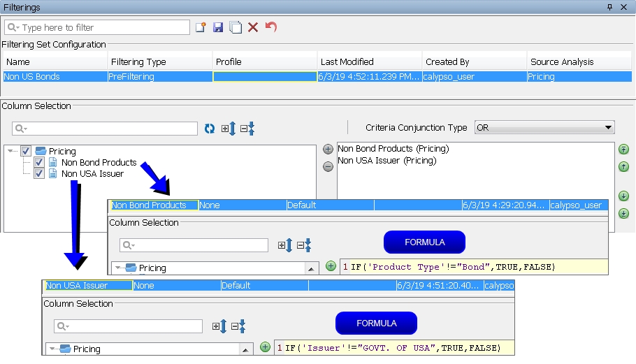Image resolution: width=636 pixels, height=364 pixels.
Task: Click the Pricing cell under Source Analysis
Action: 579,76
